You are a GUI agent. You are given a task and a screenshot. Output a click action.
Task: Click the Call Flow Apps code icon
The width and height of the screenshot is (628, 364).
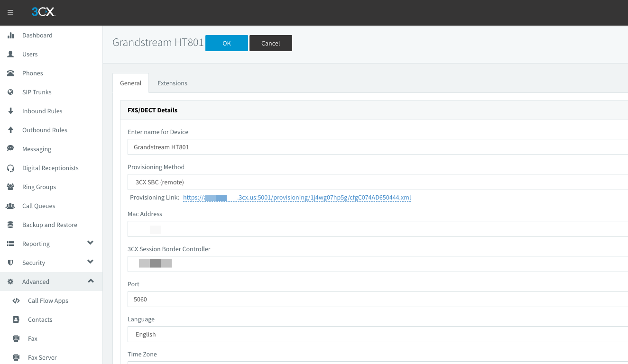coord(16,300)
